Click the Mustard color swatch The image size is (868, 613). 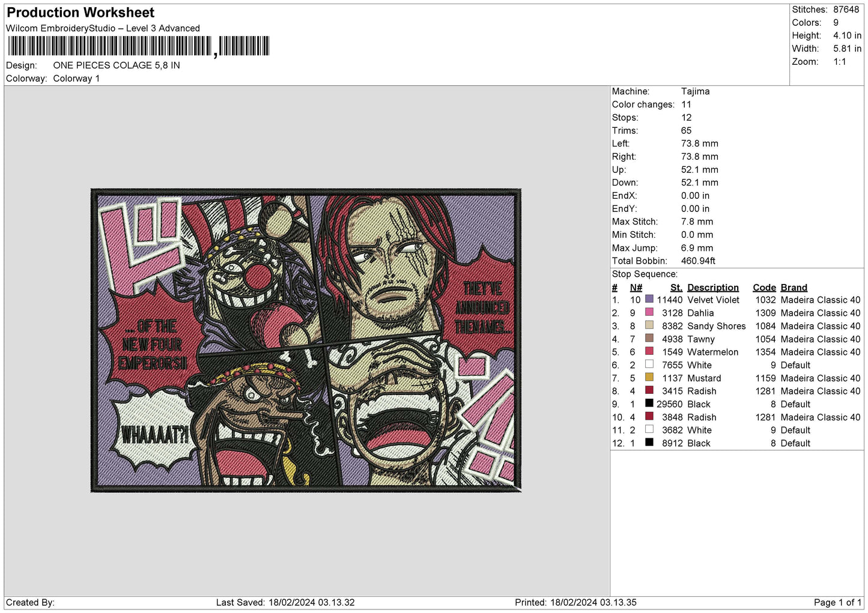point(649,377)
